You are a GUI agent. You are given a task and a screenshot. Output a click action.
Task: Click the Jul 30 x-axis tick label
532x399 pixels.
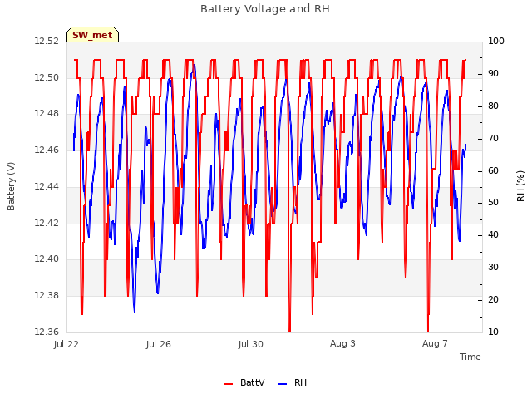click(251, 344)
